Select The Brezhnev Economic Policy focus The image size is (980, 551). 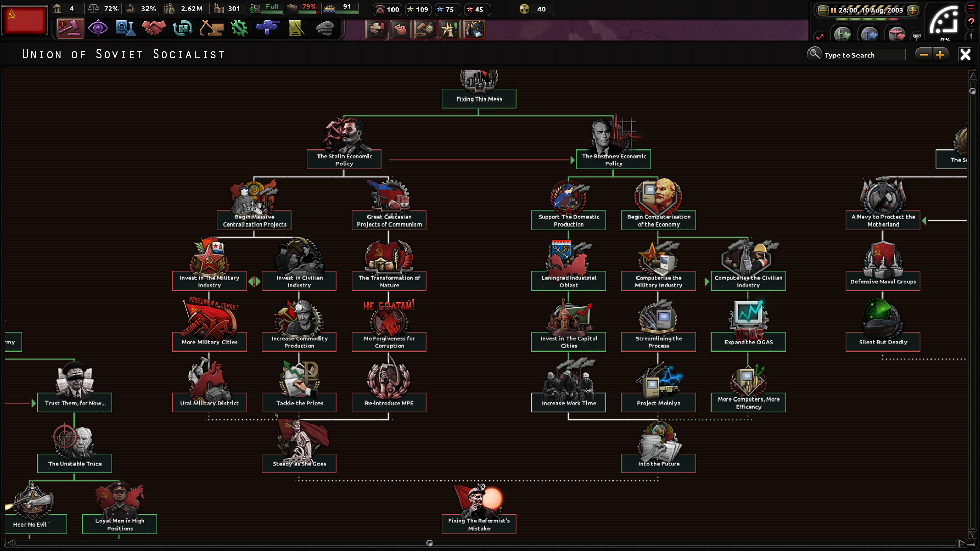(x=614, y=160)
